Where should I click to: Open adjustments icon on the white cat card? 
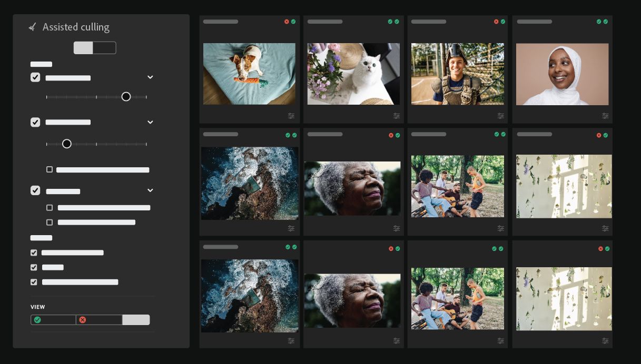[397, 116]
